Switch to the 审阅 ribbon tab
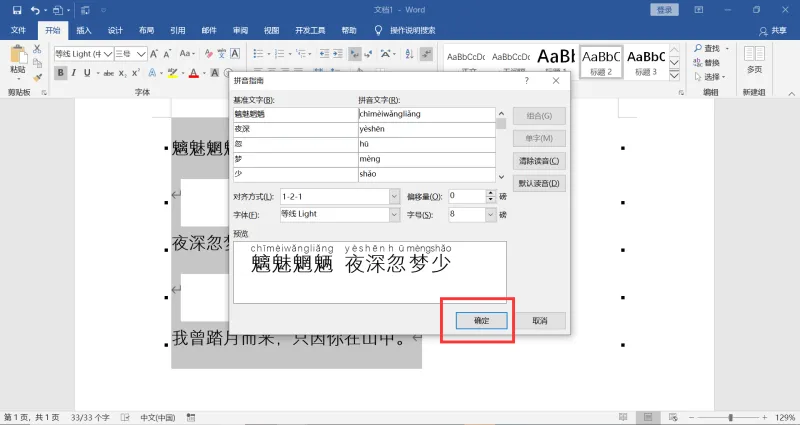The image size is (800, 425). point(240,31)
